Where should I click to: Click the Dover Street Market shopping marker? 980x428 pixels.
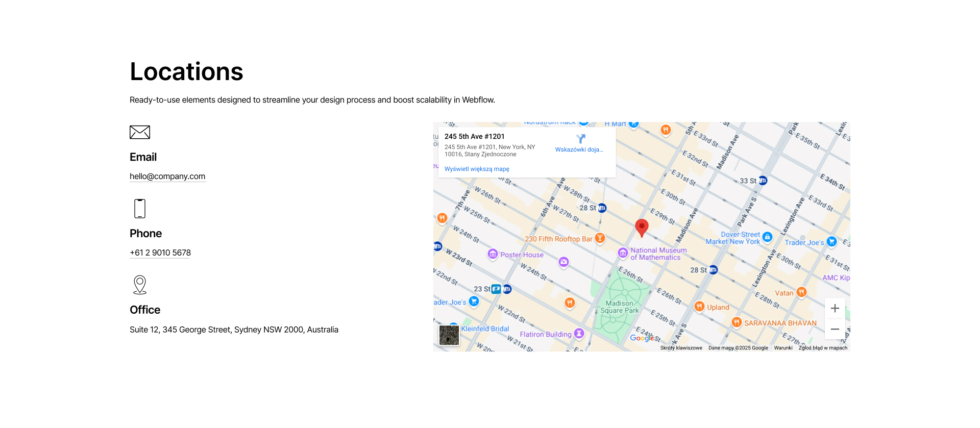767,237
